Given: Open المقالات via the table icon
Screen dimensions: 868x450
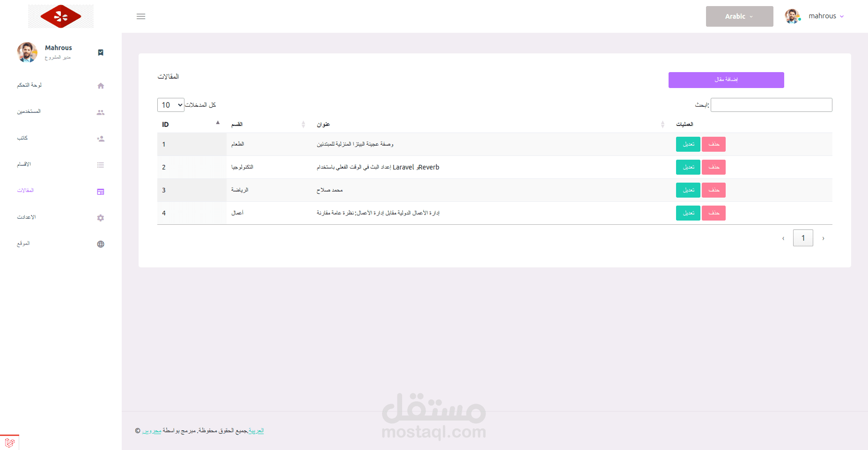Looking at the screenshot, I should pyautogui.click(x=101, y=192).
